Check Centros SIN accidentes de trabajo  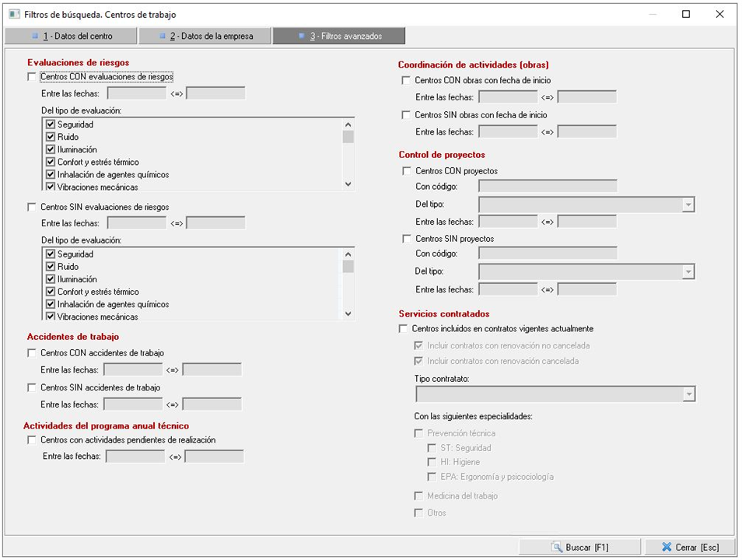tap(32, 387)
